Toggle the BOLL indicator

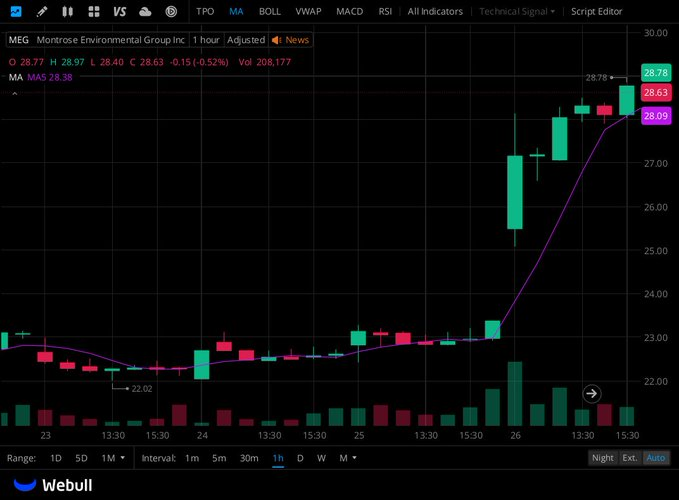269,12
